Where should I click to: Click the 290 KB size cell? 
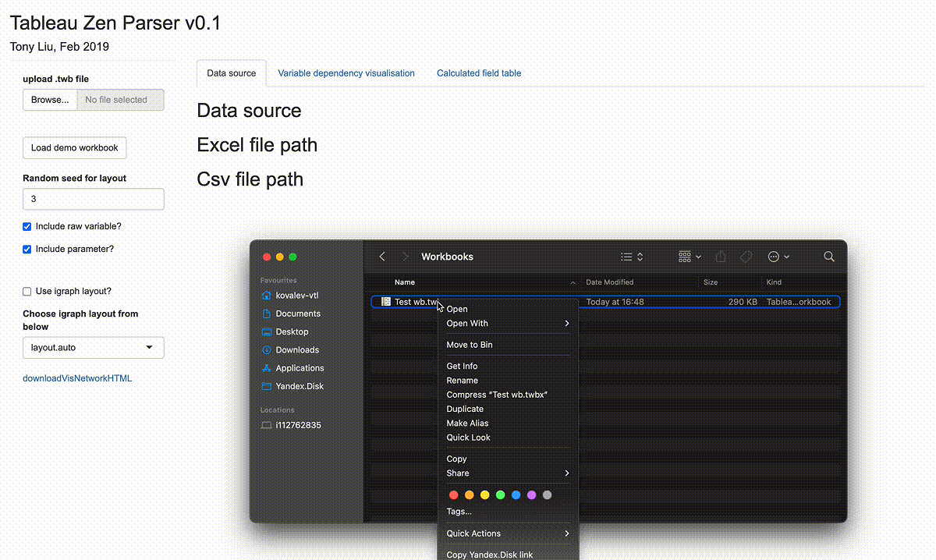coord(743,302)
